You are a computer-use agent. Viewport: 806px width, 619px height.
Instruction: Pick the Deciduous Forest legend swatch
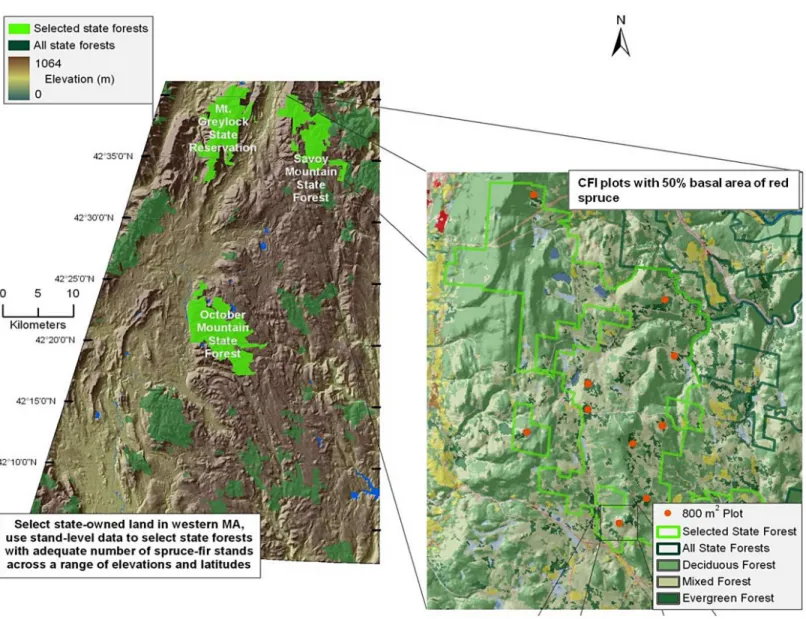(668, 565)
